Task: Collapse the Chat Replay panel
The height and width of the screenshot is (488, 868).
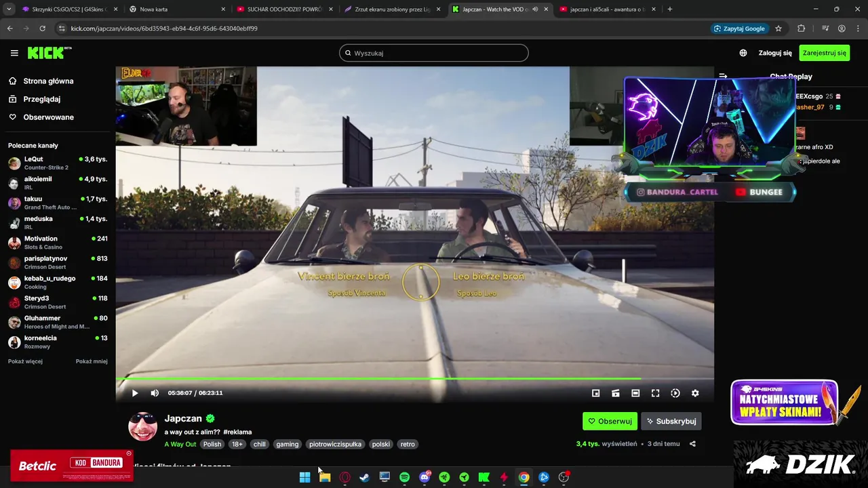Action: tap(723, 77)
